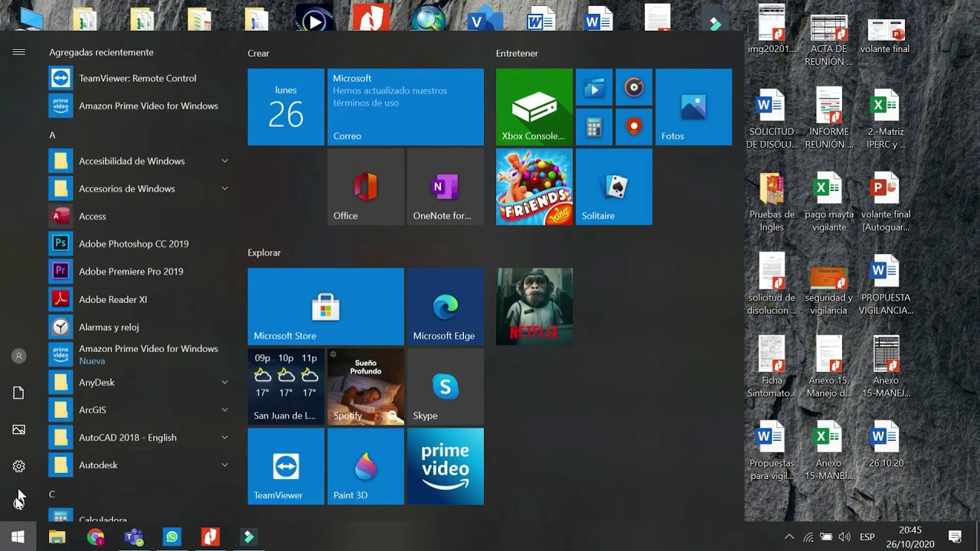Expand the Autodesk folder
The width and height of the screenshot is (980, 551).
tap(139, 465)
